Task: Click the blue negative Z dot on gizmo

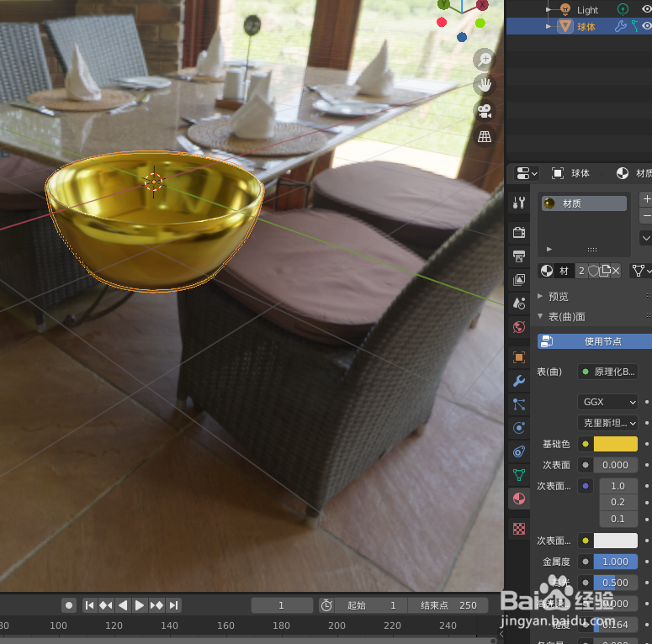Action: click(x=462, y=37)
